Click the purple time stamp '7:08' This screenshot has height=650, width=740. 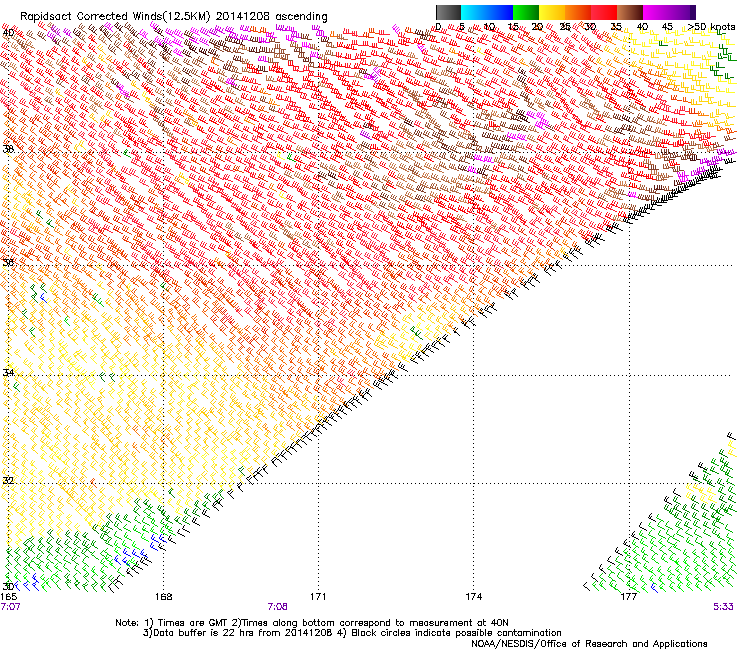pyautogui.click(x=278, y=607)
